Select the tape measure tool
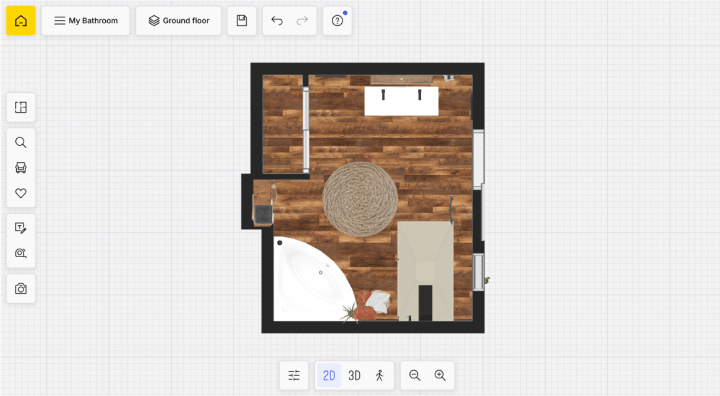Image resolution: width=720 pixels, height=396 pixels. (x=21, y=253)
